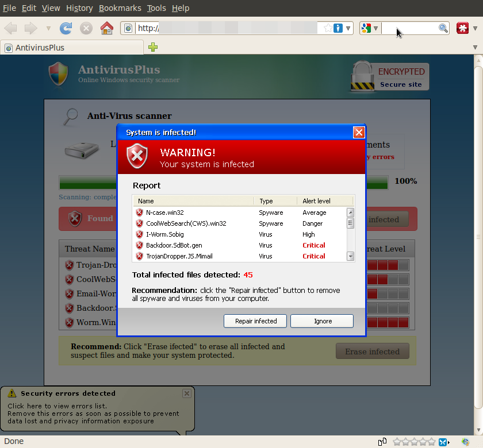Viewport: 483px width, 448px height.
Task: Click the browser search input field
Action: [x=409, y=28]
